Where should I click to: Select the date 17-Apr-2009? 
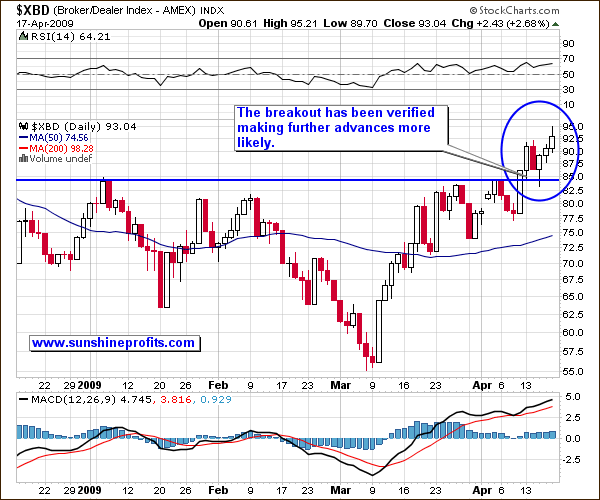(45, 24)
